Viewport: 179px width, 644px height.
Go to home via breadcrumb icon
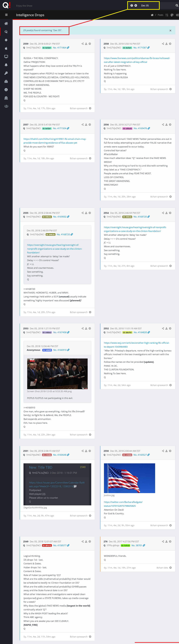pyautogui.click(x=152, y=15)
